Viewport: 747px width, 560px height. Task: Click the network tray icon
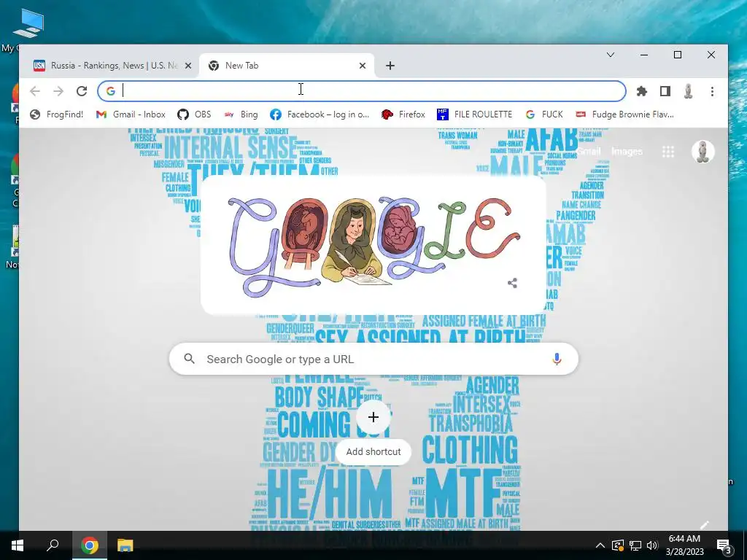635,545
